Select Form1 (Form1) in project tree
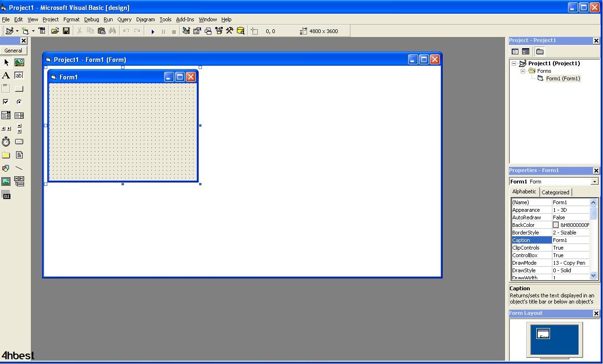Viewport: 603px width, 364px height. tap(563, 78)
